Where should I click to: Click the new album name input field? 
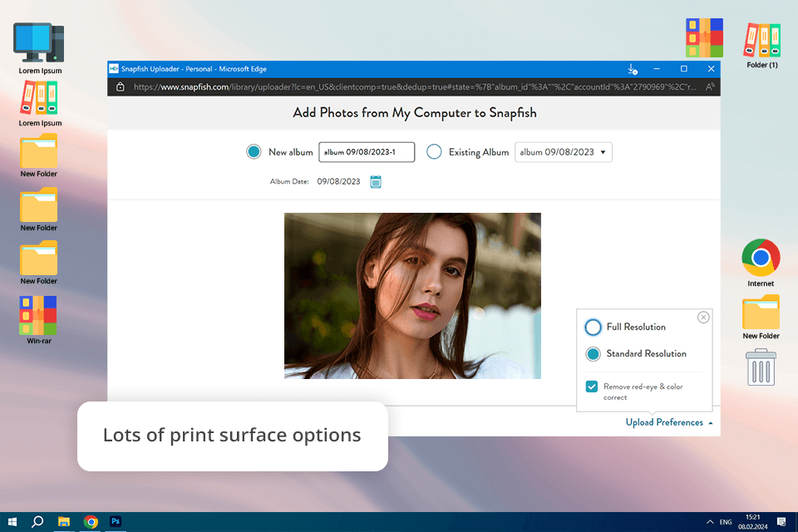(367, 152)
